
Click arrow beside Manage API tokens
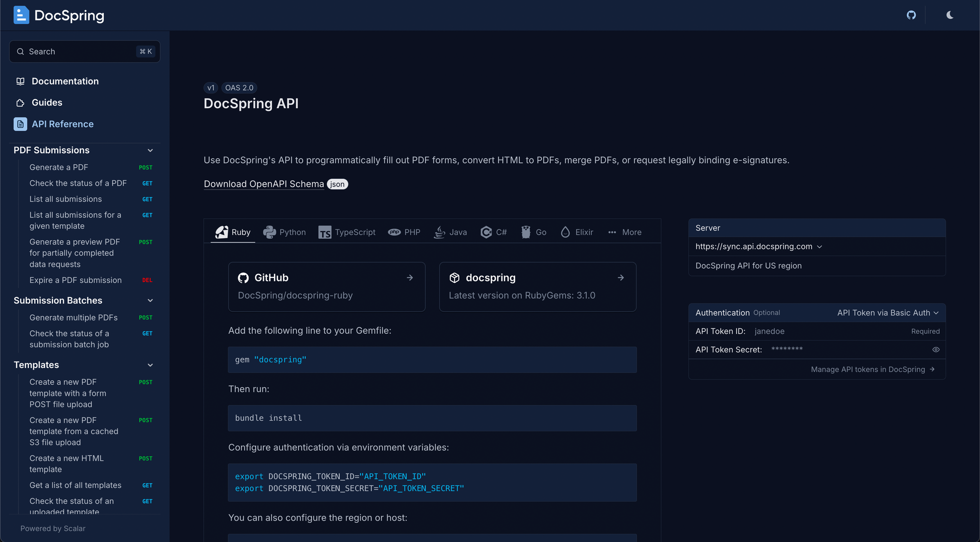(x=932, y=370)
